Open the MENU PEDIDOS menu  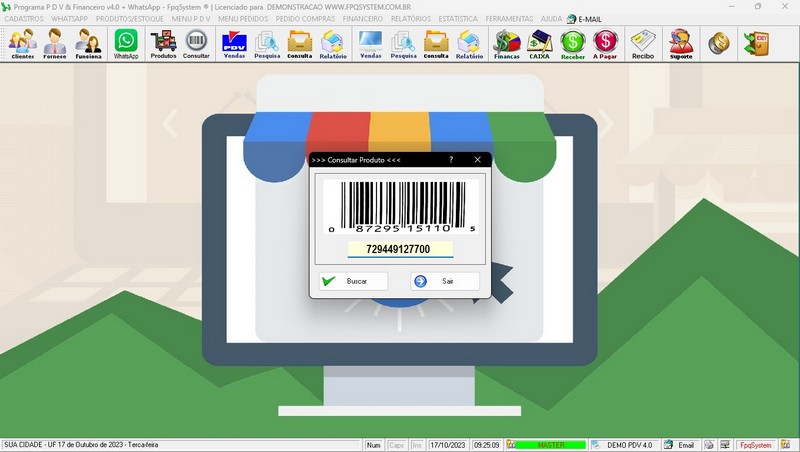pyautogui.click(x=243, y=19)
